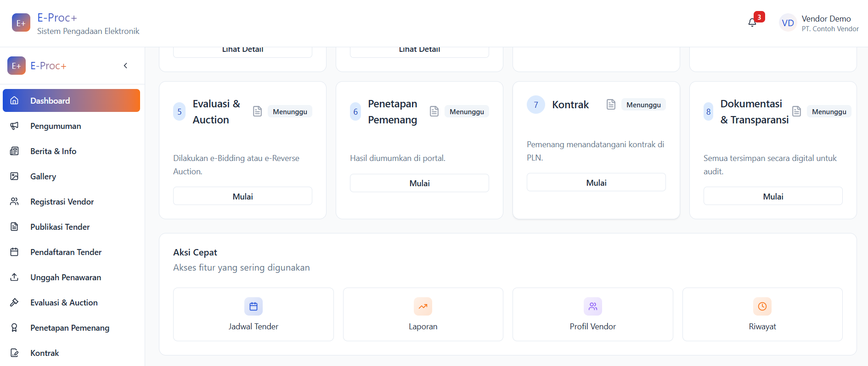The image size is (868, 366).
Task: Click the Evaluasi & Auction gavel icon
Action: coord(15,303)
